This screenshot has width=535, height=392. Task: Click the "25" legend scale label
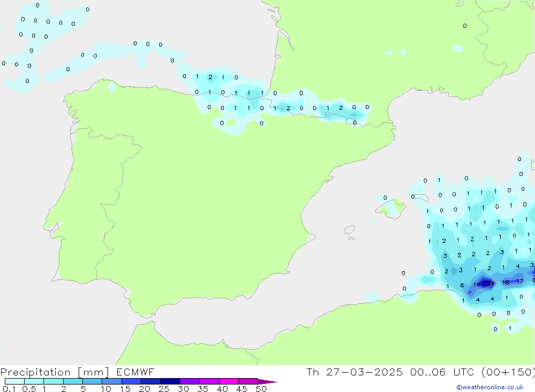(x=164, y=389)
